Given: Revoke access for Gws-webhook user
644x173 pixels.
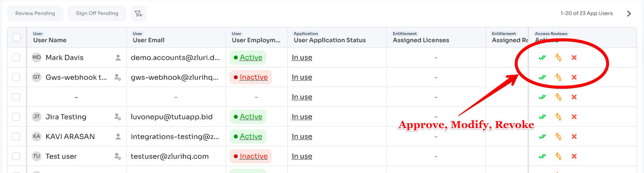Looking at the screenshot, I should tap(574, 77).
